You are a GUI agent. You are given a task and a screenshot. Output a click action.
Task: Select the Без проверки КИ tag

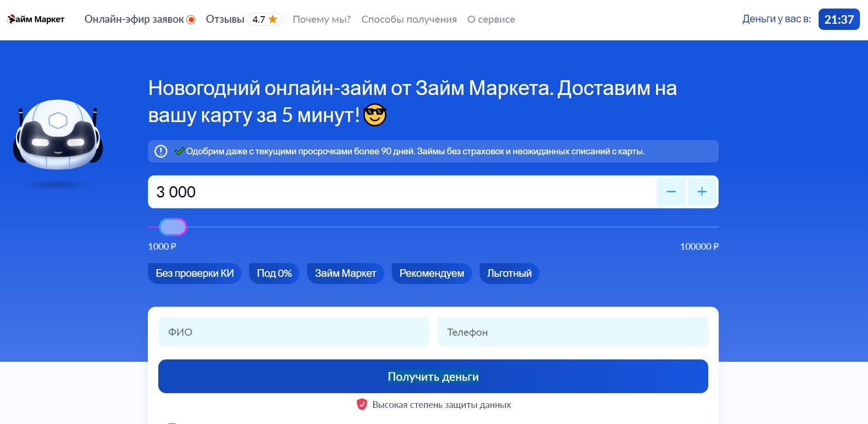pos(195,273)
